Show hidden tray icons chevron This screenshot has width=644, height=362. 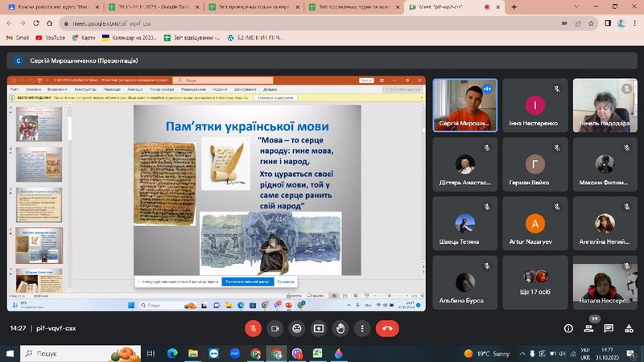522,353
